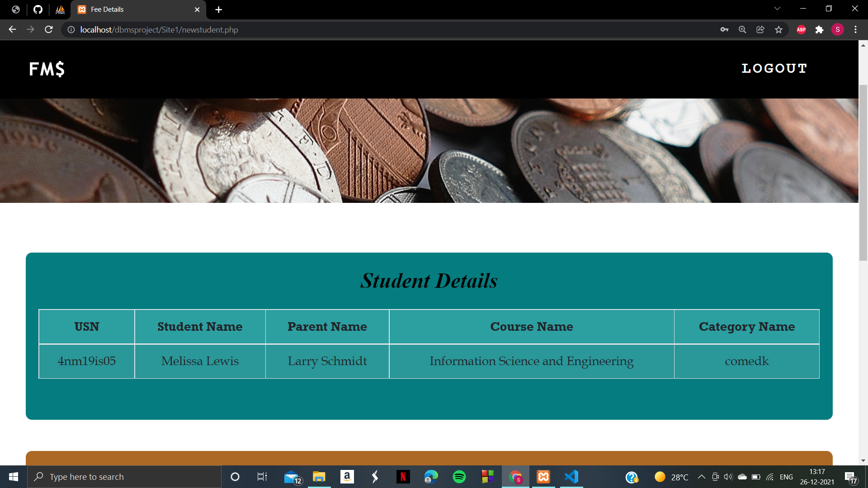This screenshot has height=488, width=868.
Task: Open the Adblock Plus extension icon
Action: coord(801,29)
